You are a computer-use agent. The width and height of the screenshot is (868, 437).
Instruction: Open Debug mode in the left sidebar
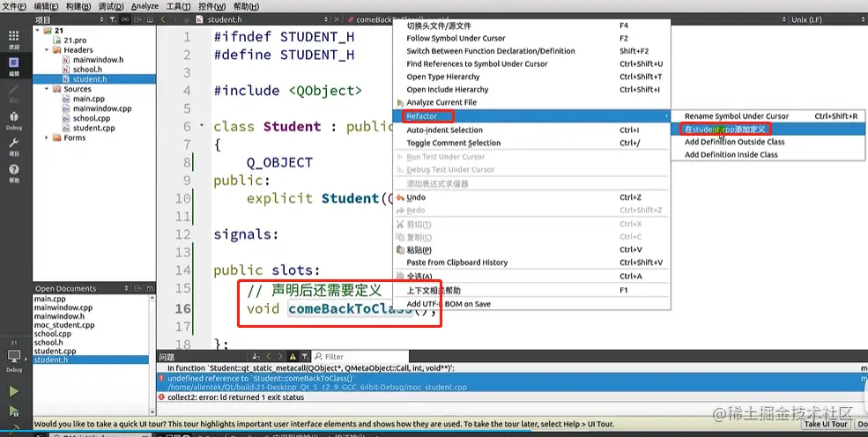tap(14, 120)
